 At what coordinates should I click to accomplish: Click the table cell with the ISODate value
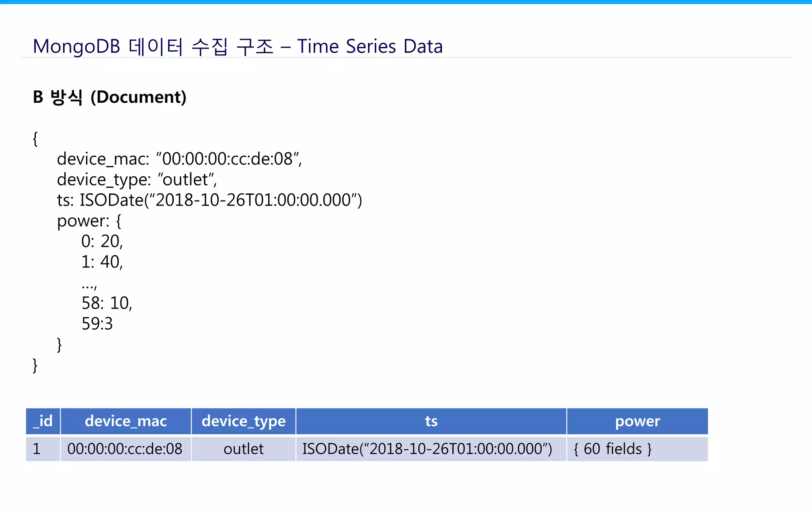point(431,448)
